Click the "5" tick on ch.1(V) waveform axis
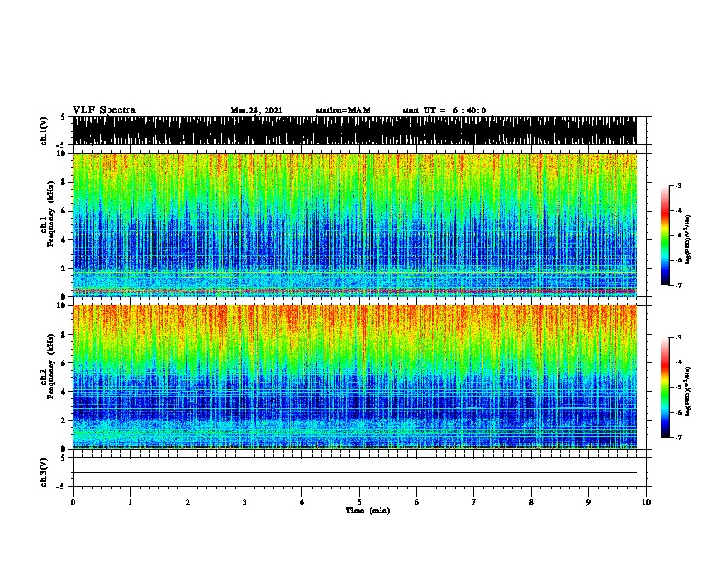 [63, 117]
